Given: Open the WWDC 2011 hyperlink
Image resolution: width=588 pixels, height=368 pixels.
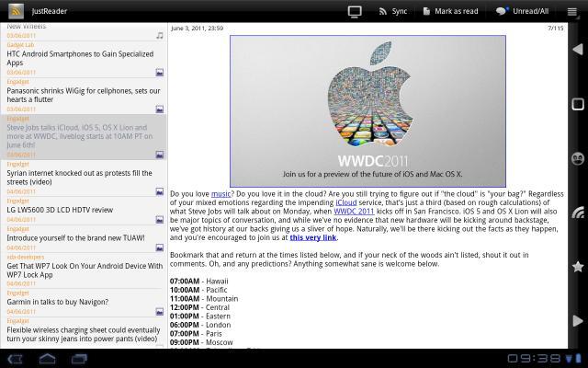Looking at the screenshot, I should [354, 212].
